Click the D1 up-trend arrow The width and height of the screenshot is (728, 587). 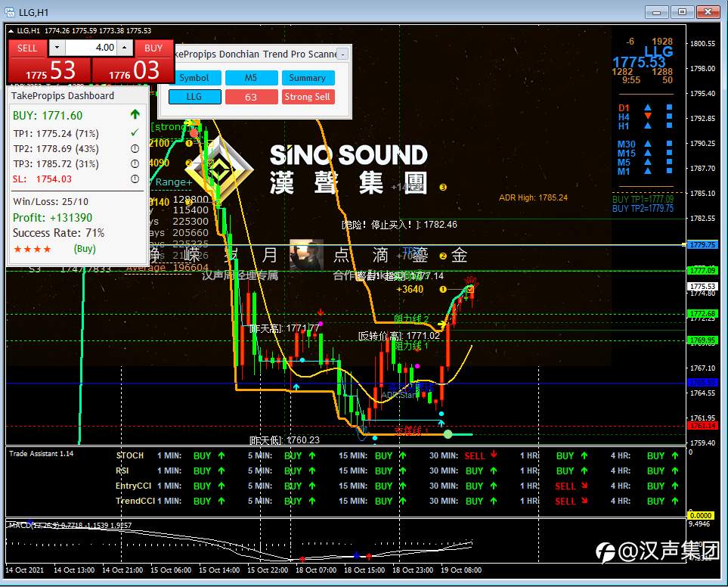point(648,107)
